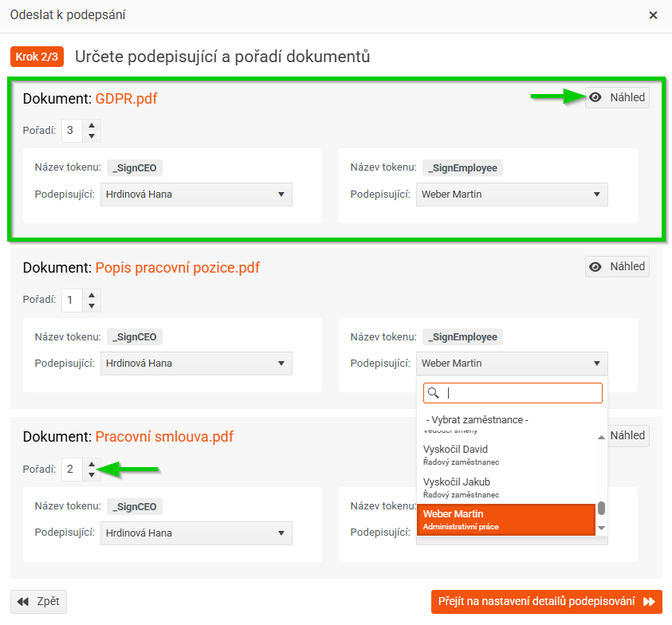The image size is (672, 625).
Task: Increase order of Pracovní smlouva.pdf
Action: [92, 464]
